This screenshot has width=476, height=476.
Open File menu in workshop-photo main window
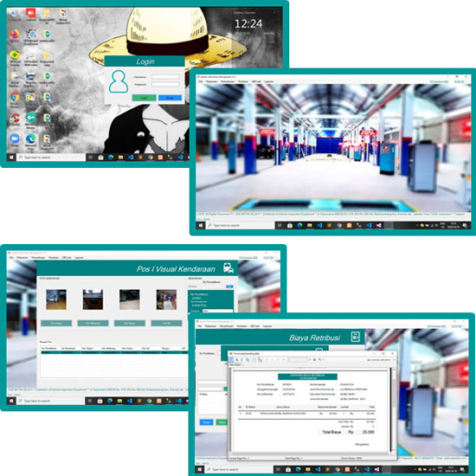[x=201, y=81]
